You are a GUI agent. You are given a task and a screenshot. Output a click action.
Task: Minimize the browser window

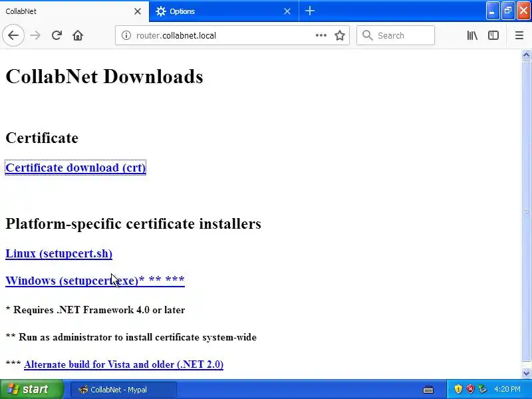(492, 11)
